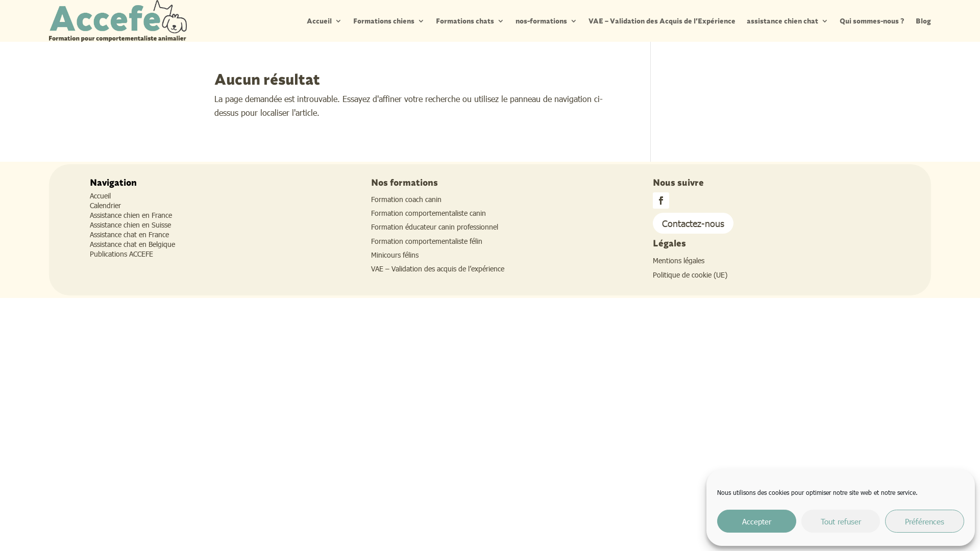Viewport: 980px width, 551px height.
Task: Expand the assistance chien chat menu
Action: pyautogui.click(x=786, y=21)
